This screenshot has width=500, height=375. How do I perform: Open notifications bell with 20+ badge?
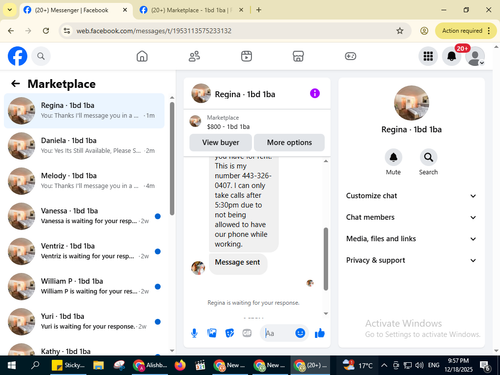click(452, 56)
